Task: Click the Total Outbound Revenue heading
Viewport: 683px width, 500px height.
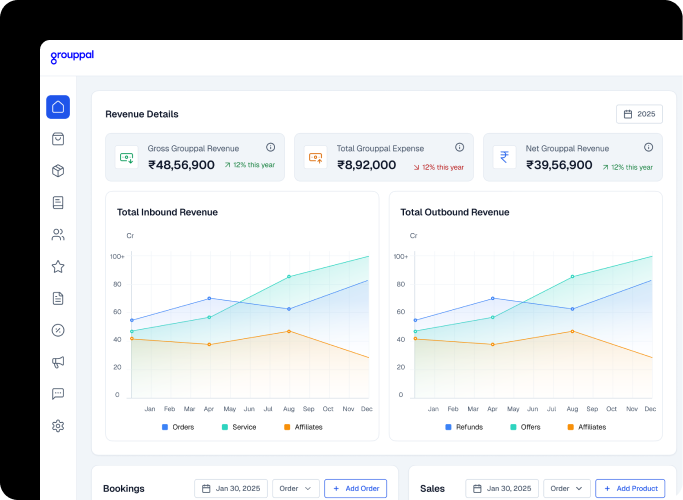Action: 455,212
